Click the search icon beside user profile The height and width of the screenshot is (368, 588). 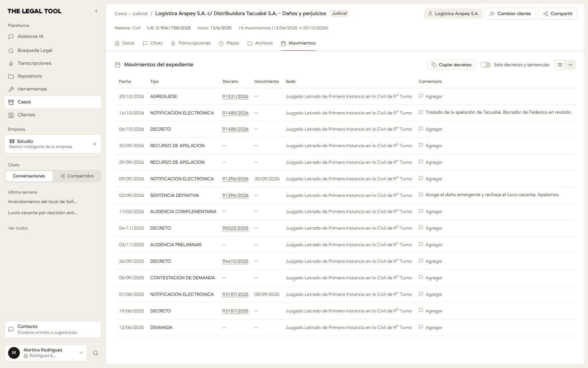96,353
